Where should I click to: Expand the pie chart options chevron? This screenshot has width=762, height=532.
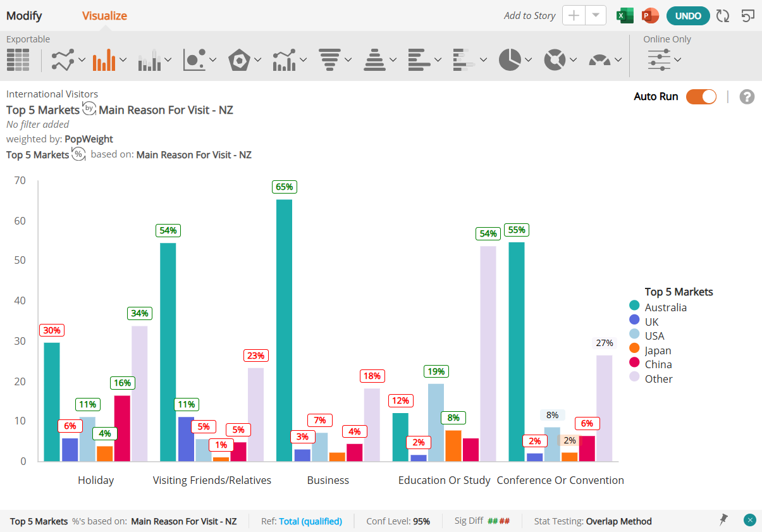[528, 60]
